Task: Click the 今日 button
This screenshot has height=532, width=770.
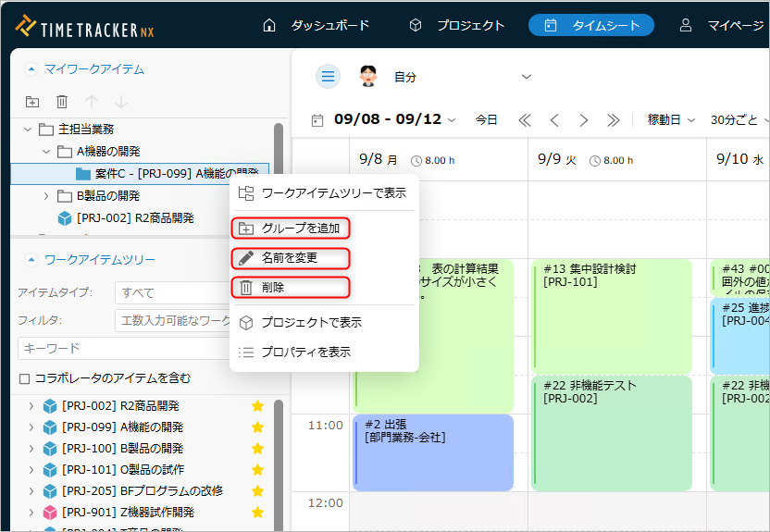Action: click(x=486, y=120)
